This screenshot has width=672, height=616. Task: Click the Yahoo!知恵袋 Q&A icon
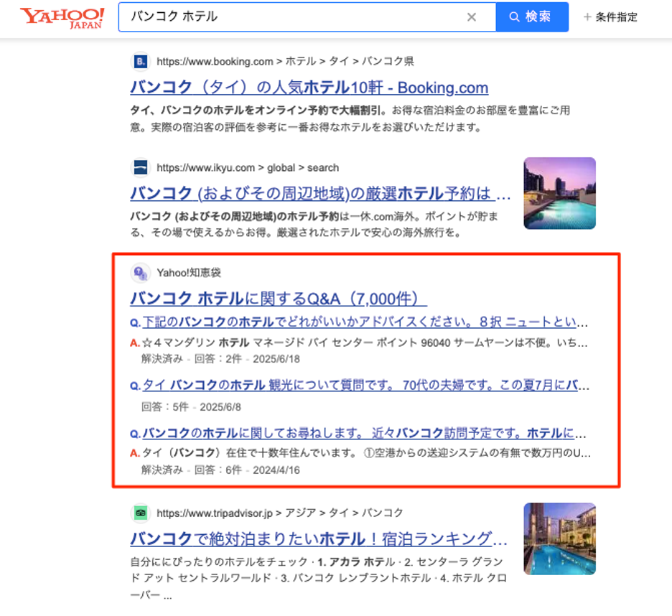tap(141, 273)
